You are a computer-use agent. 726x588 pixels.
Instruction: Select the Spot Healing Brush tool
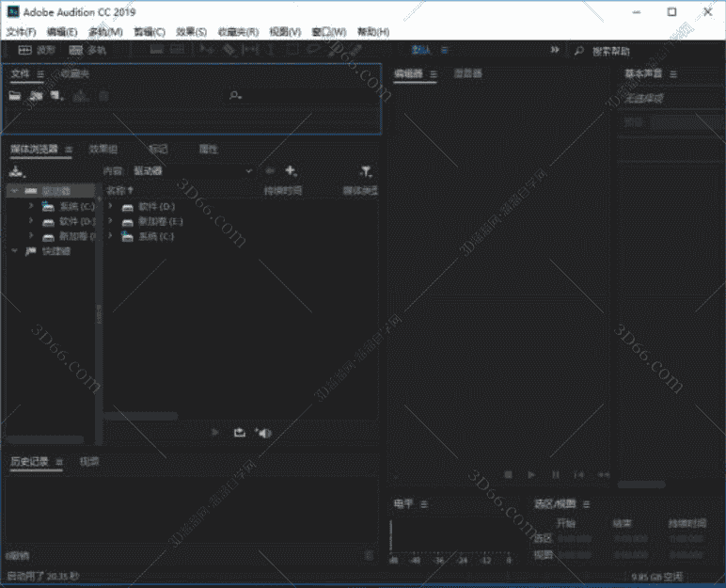(355, 50)
